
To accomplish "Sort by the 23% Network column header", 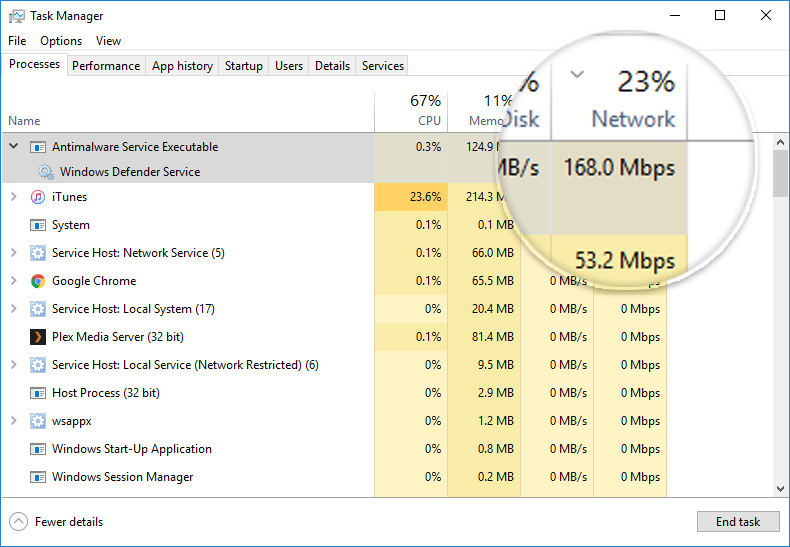I will click(x=619, y=101).
